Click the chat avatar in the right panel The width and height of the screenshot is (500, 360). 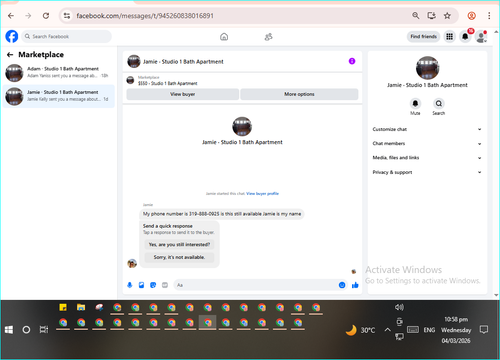pyautogui.click(x=427, y=68)
